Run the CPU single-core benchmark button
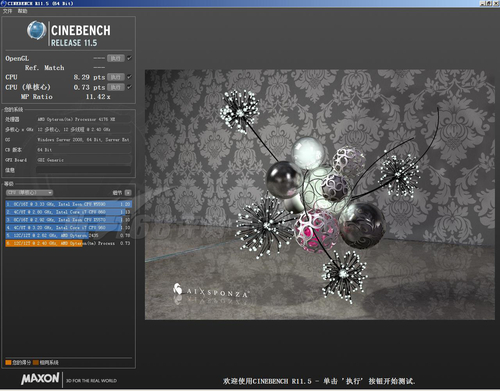 (116, 87)
